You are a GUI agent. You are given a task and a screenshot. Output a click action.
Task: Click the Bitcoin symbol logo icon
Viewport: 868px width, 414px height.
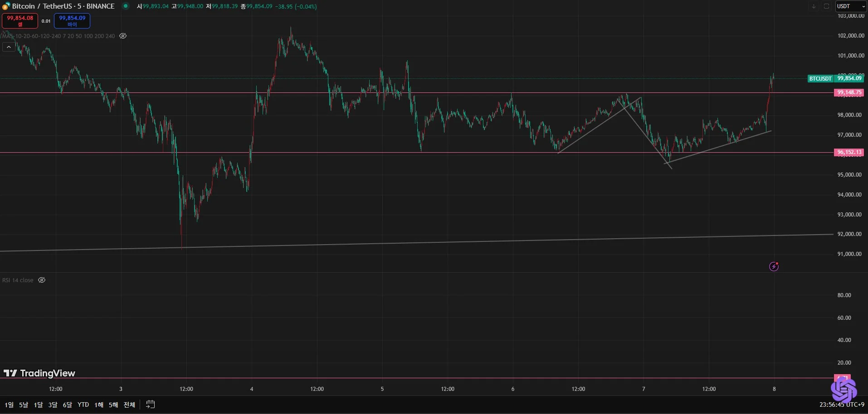point(6,6)
